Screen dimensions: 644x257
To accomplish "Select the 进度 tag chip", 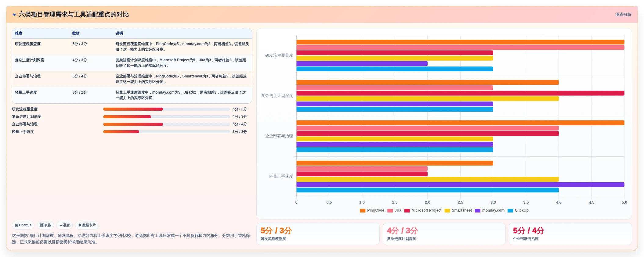I will 64,225.
